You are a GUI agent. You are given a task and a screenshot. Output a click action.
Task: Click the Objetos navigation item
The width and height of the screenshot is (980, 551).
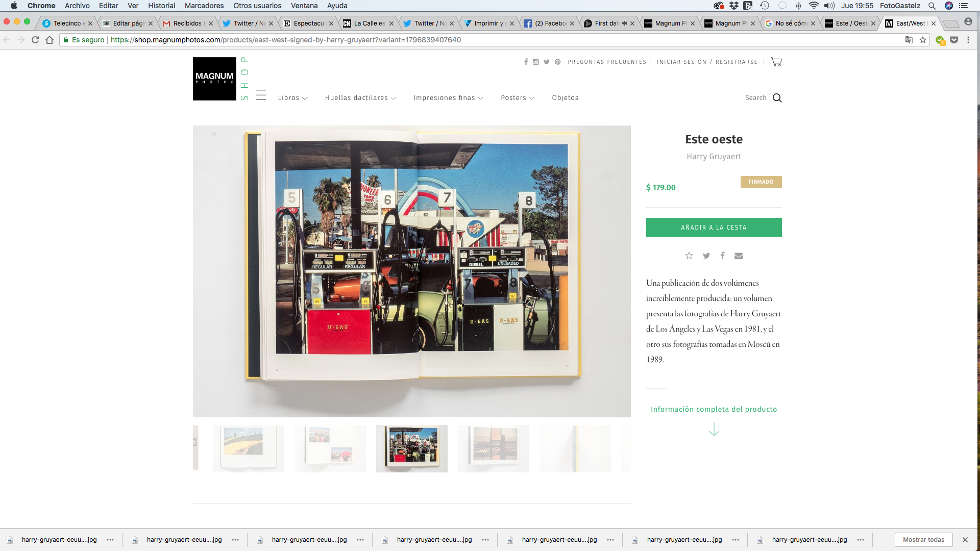click(x=565, y=98)
